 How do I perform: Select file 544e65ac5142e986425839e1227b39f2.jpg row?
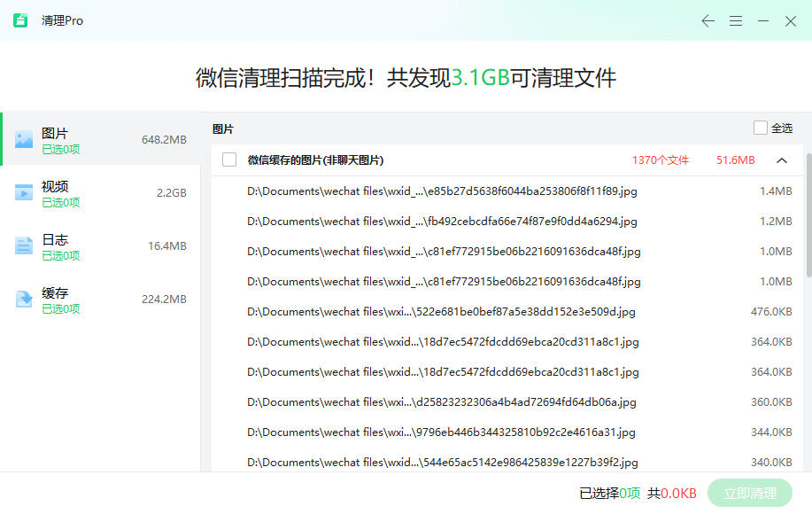tap(509, 461)
